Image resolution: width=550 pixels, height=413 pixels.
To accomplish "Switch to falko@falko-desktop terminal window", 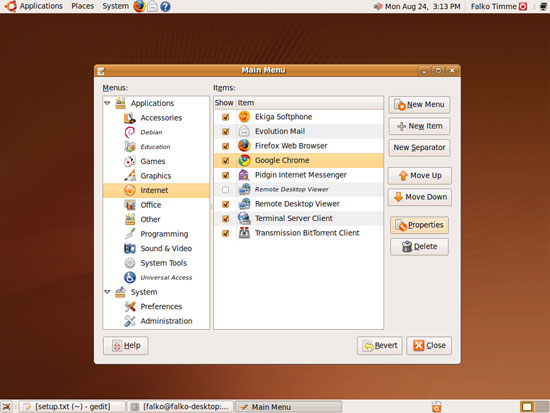I will click(x=180, y=407).
